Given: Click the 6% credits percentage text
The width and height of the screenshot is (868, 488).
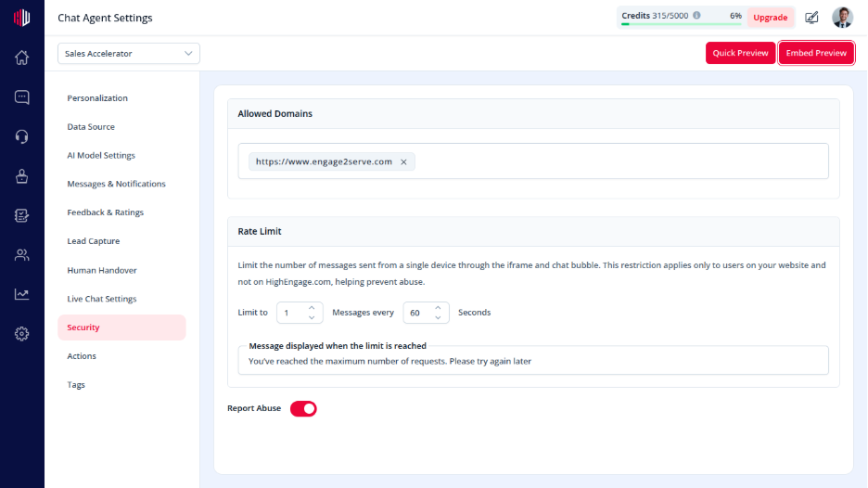Looking at the screenshot, I should pos(735,16).
